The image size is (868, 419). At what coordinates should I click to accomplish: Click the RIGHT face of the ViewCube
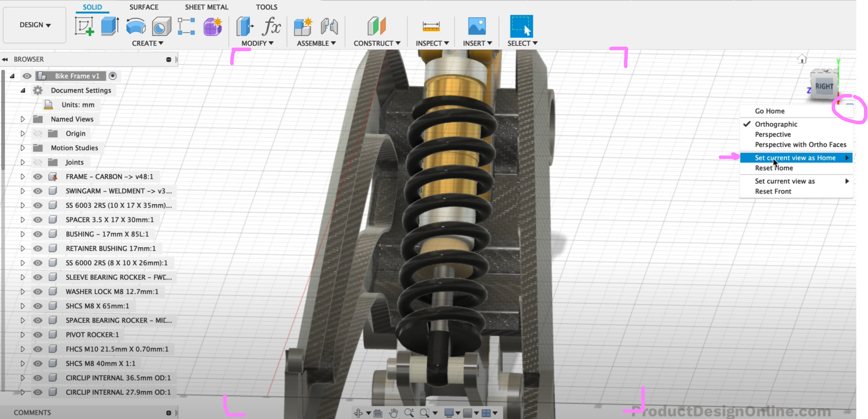click(x=824, y=86)
